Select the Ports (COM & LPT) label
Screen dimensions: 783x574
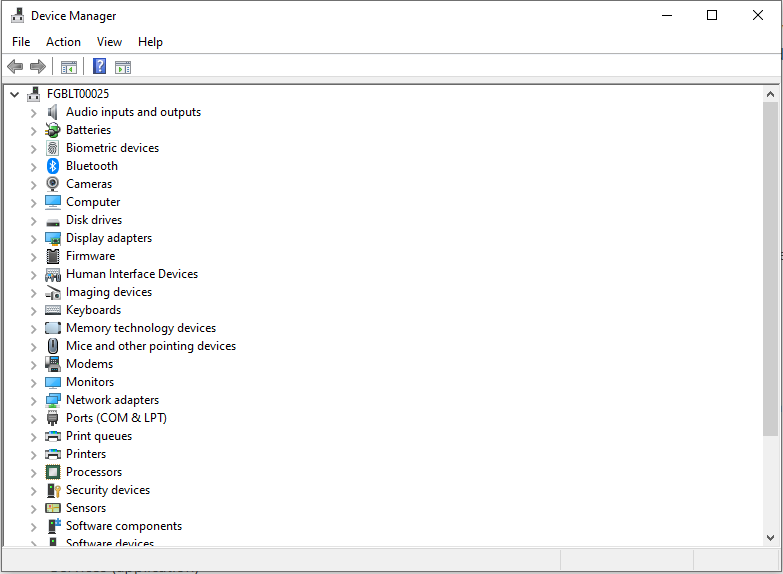pos(116,418)
